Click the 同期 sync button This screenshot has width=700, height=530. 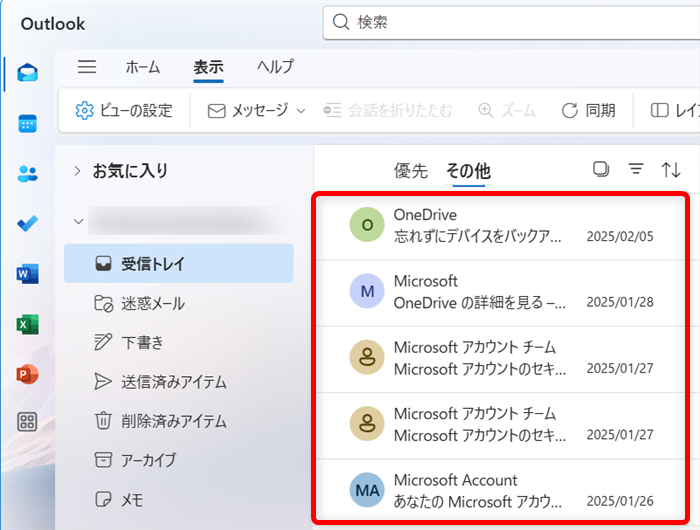[x=588, y=110]
